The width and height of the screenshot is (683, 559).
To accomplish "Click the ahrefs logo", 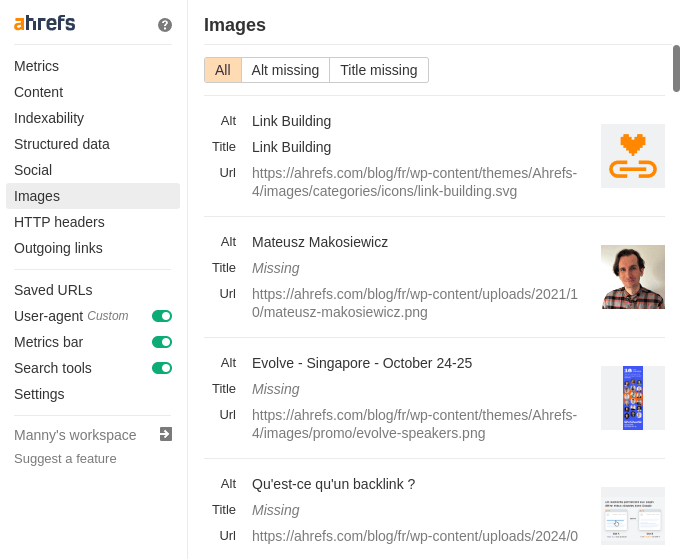I will (x=44, y=24).
